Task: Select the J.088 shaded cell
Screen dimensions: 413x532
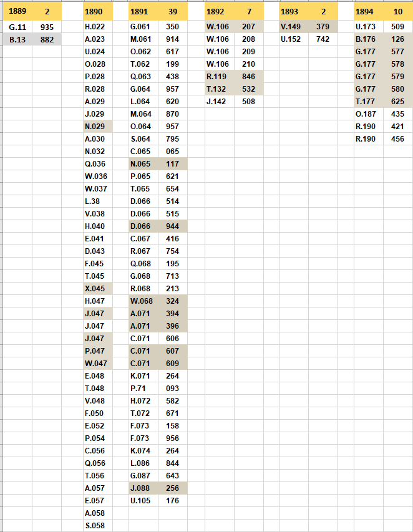Action: (143, 488)
